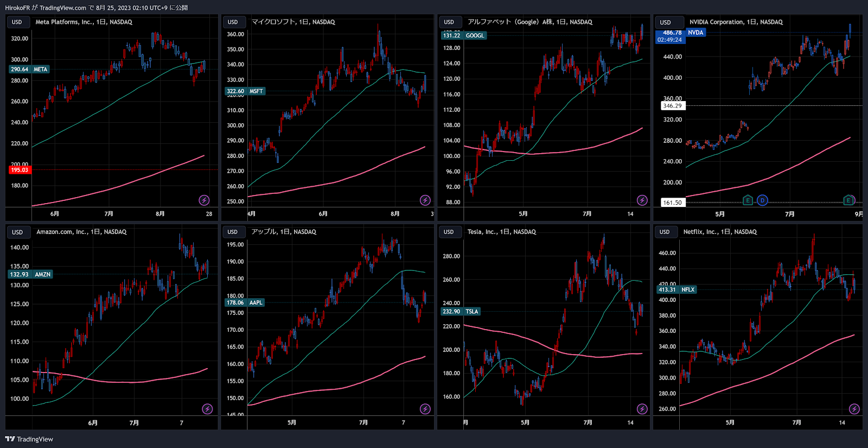Select the 132.93 AMZN price label
This screenshot has height=448, width=868.
click(30, 274)
